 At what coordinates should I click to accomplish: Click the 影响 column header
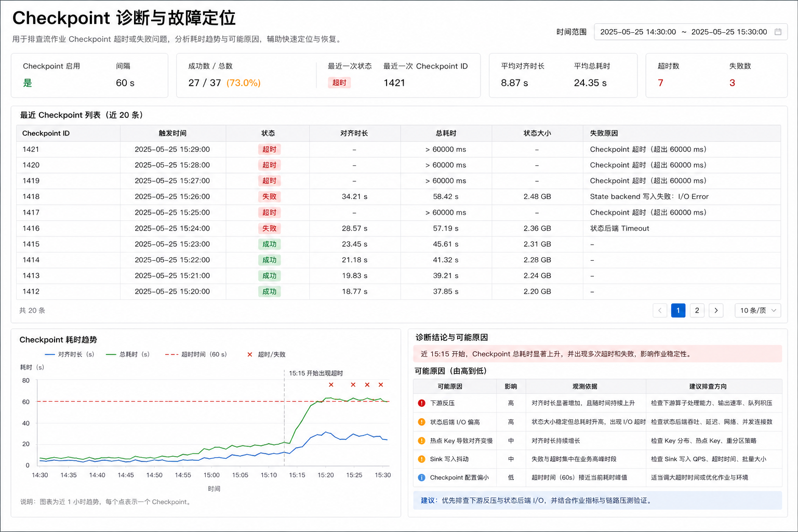[511, 387]
